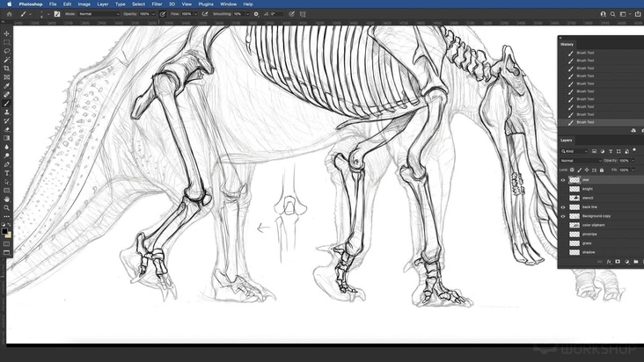Viewport: 644px width, 362px height.
Task: Select the Clone Stamp tool
Action: coord(6,112)
